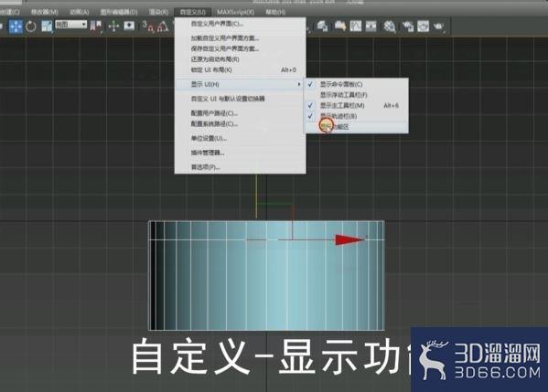Open 配置用户路径(C)... entry
548x392 pixels.
coord(240,113)
